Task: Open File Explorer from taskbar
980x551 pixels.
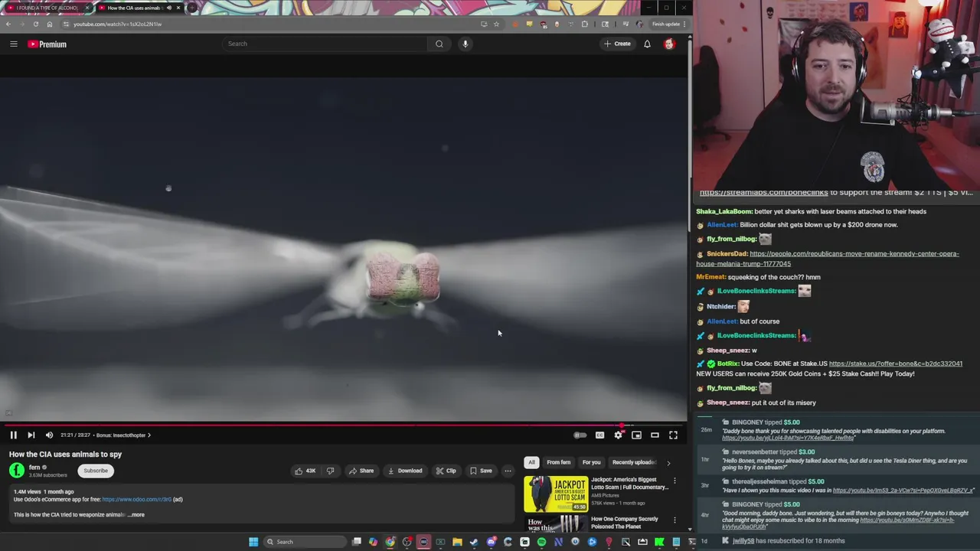Action: 457,542
